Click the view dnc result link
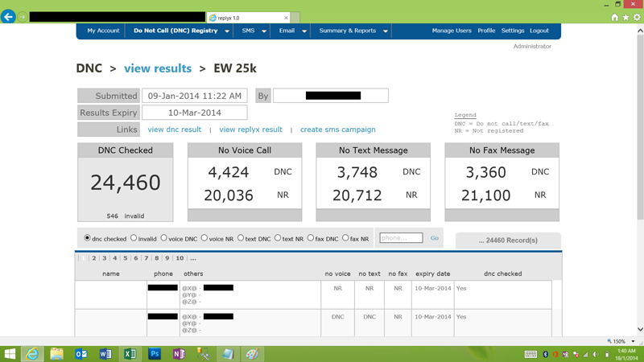The image size is (644, 362). [175, 130]
